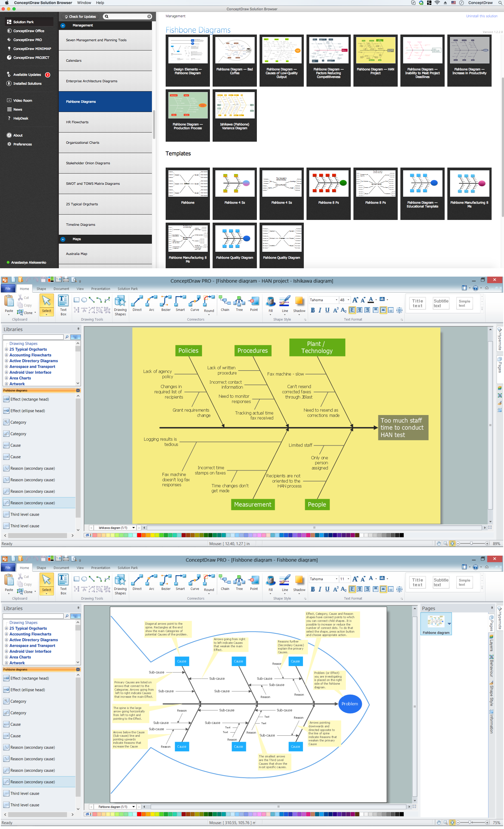Toggle library tree view button in HAN project window
Image resolution: width=504 pixels, height=829 pixels.
pos(75,337)
